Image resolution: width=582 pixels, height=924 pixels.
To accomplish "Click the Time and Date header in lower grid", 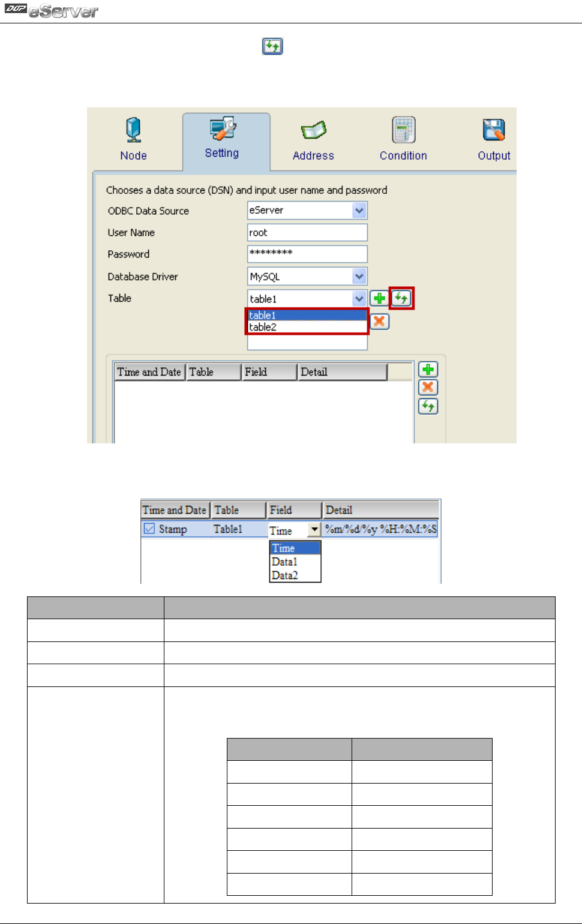I will 175,510.
